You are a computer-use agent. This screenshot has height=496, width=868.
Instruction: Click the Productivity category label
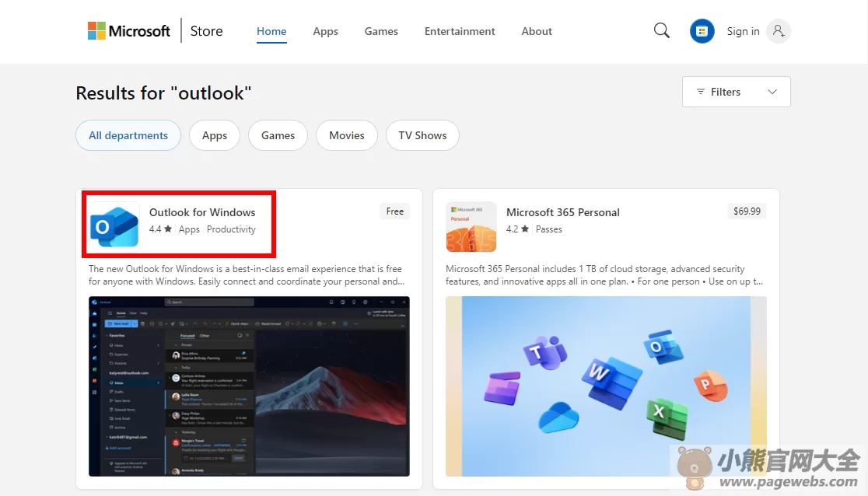[x=231, y=229]
